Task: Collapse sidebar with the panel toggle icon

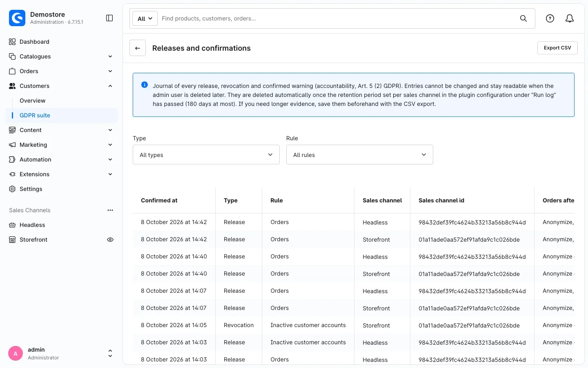Action: point(109,18)
